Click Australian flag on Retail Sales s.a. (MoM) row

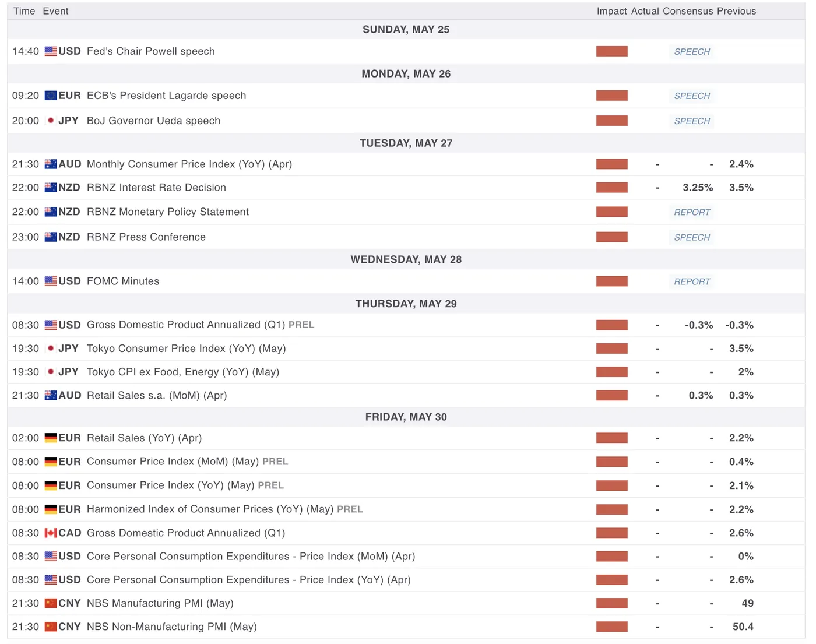point(51,395)
